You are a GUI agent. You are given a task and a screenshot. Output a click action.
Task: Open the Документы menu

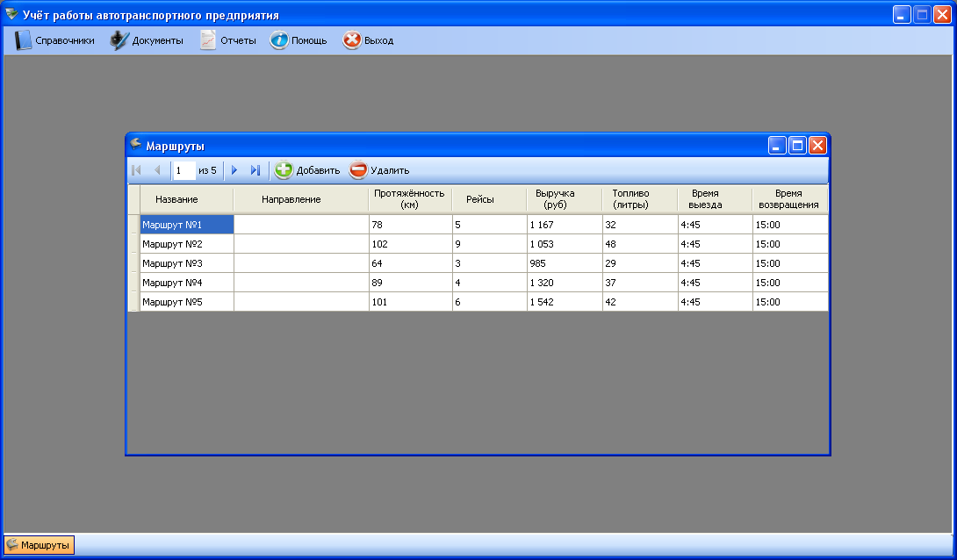coord(147,40)
